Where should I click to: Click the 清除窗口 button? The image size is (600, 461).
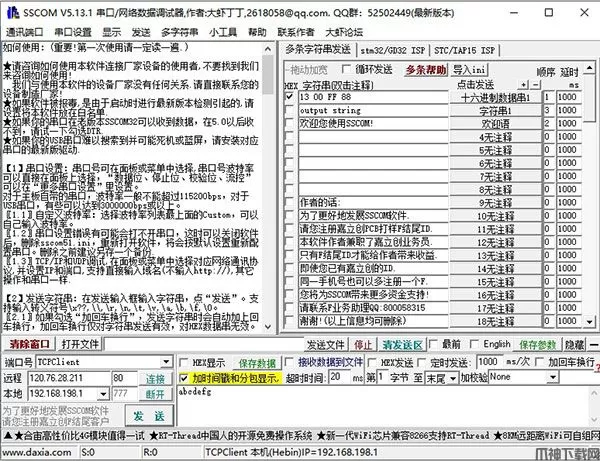pos(29,344)
